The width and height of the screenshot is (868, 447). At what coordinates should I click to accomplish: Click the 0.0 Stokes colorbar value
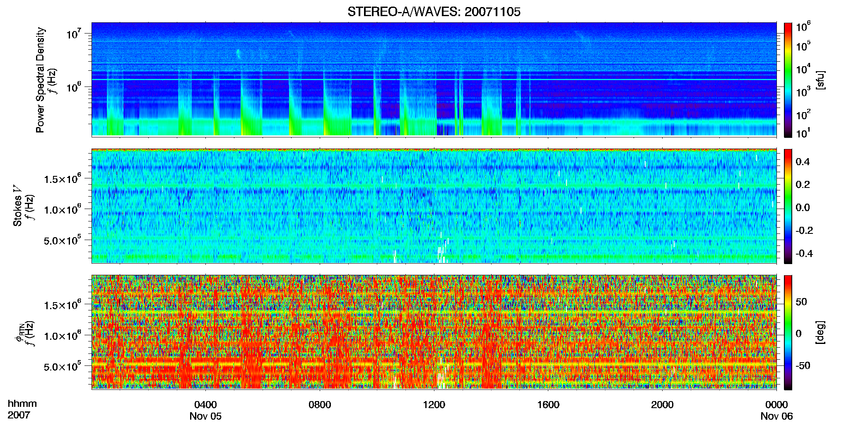[803, 207]
